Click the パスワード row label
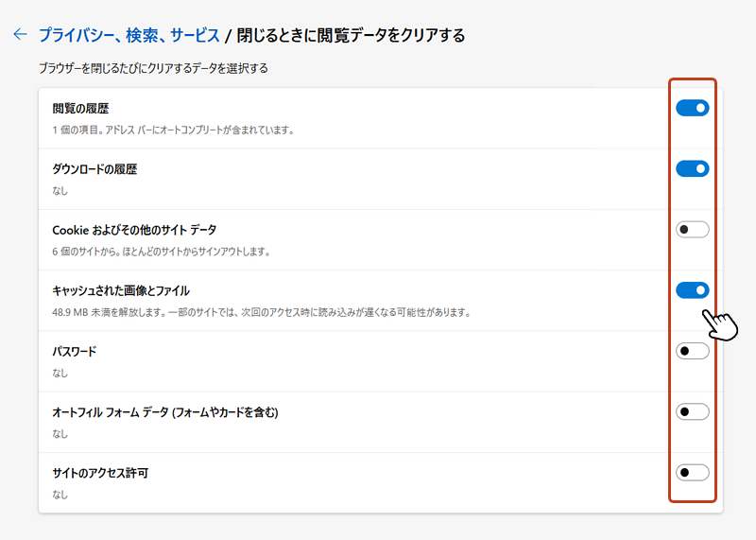 (x=75, y=352)
